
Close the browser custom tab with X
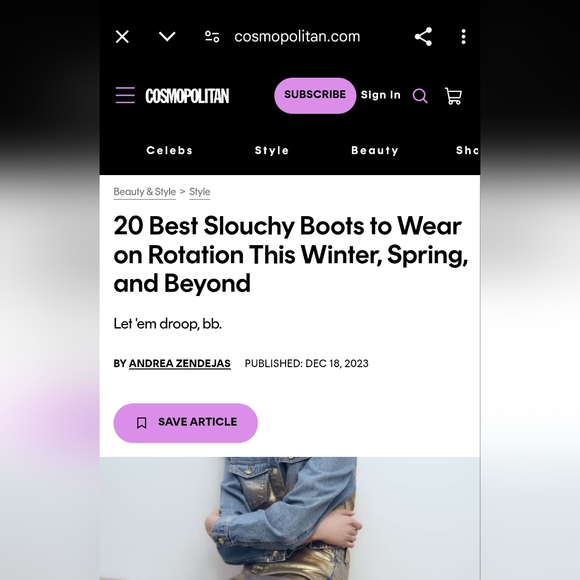pyautogui.click(x=122, y=37)
